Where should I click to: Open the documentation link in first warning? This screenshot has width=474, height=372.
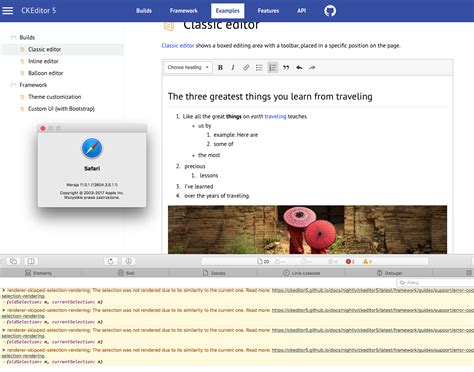(x=373, y=290)
